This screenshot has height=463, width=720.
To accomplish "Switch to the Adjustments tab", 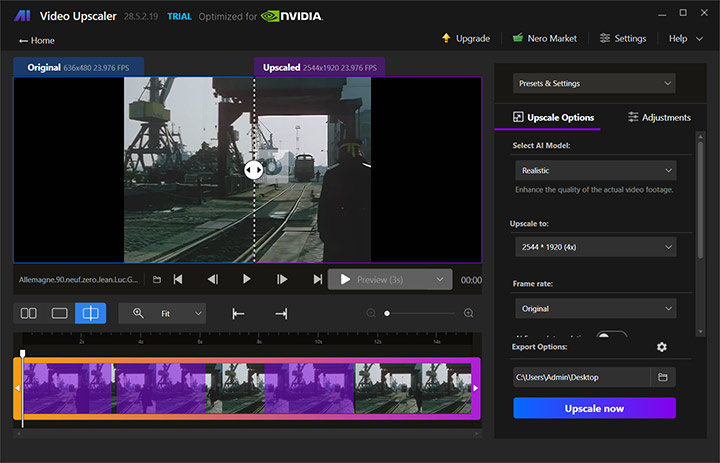I will point(659,118).
